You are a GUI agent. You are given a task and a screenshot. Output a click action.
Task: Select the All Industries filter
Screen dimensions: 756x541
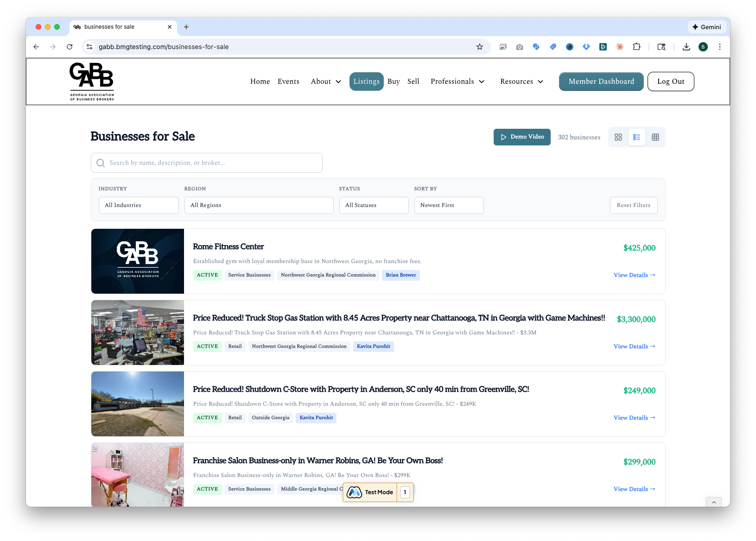[138, 205]
